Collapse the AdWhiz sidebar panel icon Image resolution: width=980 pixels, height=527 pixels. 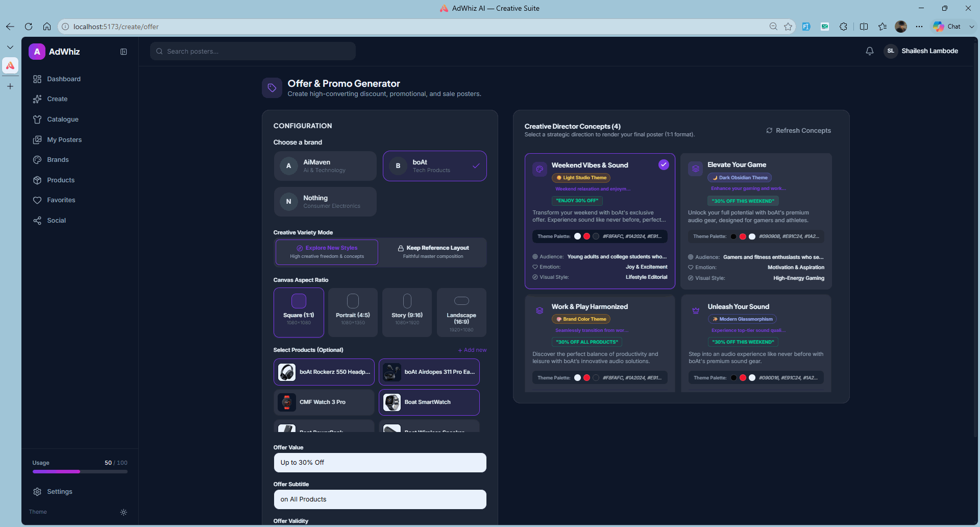(x=124, y=52)
